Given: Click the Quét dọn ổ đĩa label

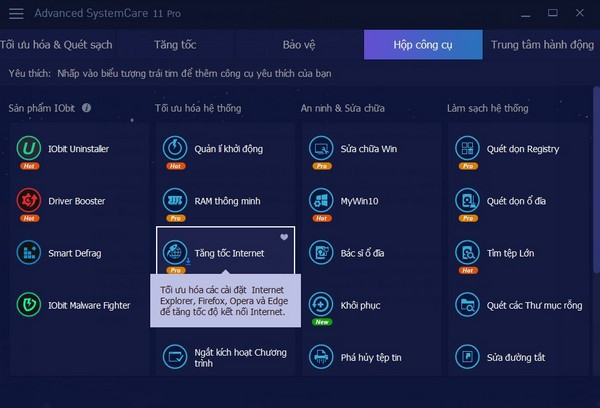Looking at the screenshot, I should coord(516,201).
